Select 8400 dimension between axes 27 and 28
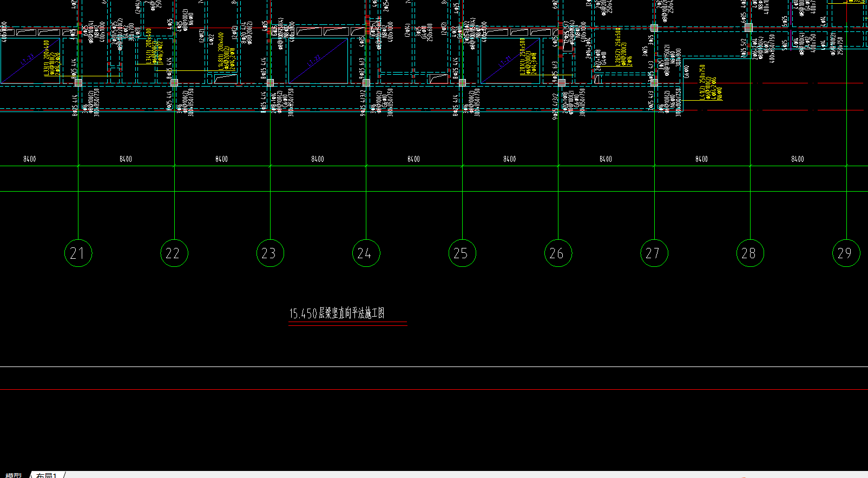 tap(701, 159)
